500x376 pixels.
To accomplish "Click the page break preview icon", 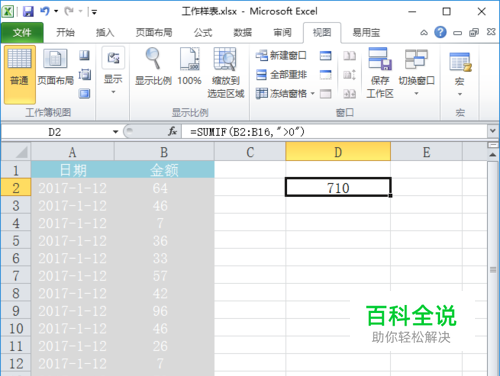I will pos(84,55).
